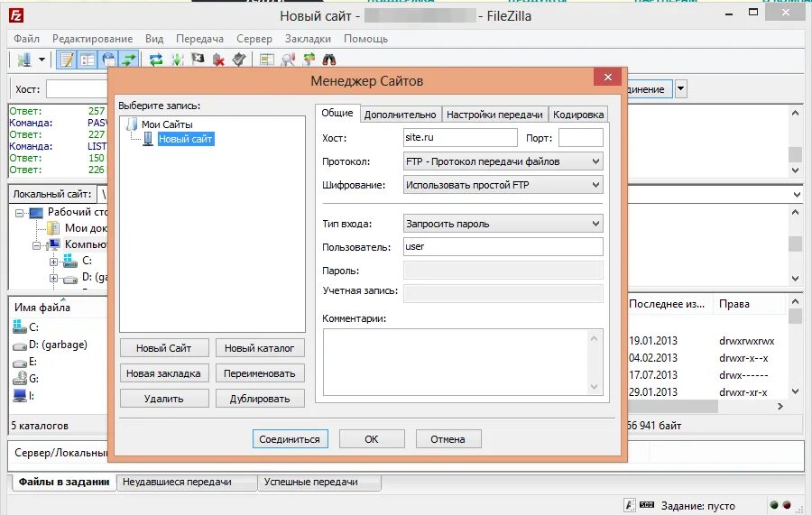Click the Пользователь field containing user
Screen dimensions: 812x515
pos(503,246)
